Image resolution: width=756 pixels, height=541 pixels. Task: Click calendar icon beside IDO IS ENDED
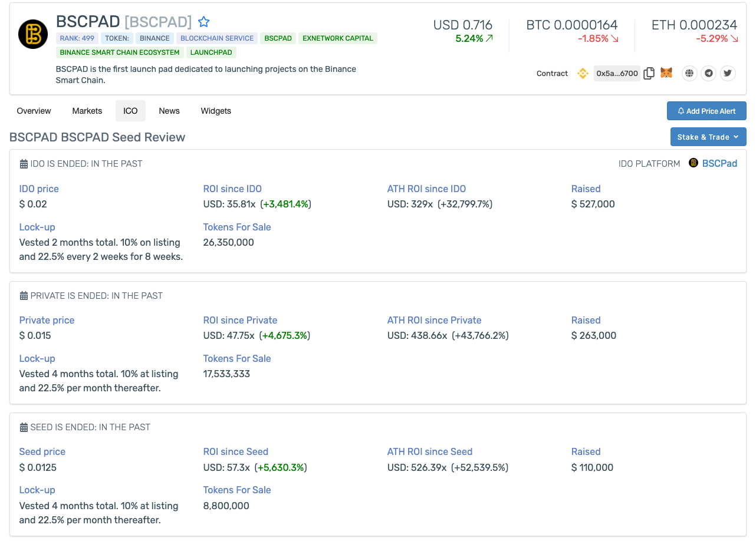click(x=24, y=164)
